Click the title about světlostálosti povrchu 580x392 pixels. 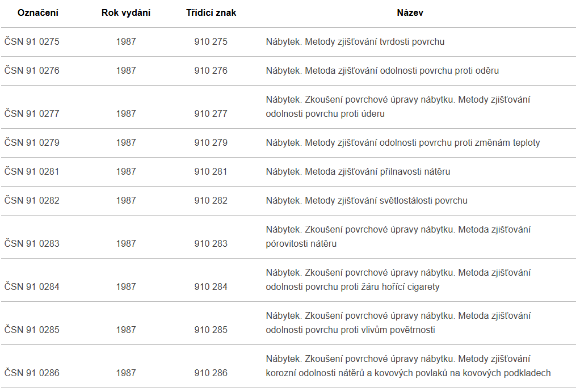[367, 201]
